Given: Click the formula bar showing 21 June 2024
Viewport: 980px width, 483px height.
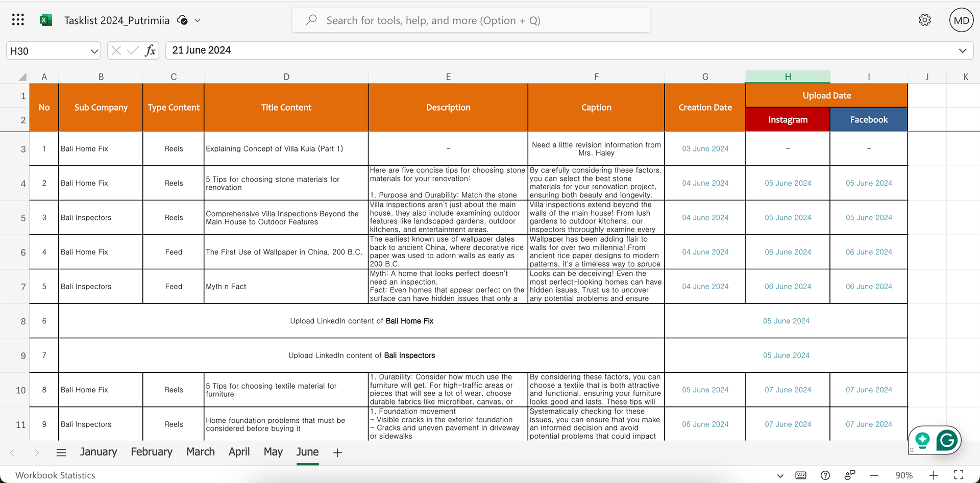Looking at the screenshot, I should tap(561, 50).
